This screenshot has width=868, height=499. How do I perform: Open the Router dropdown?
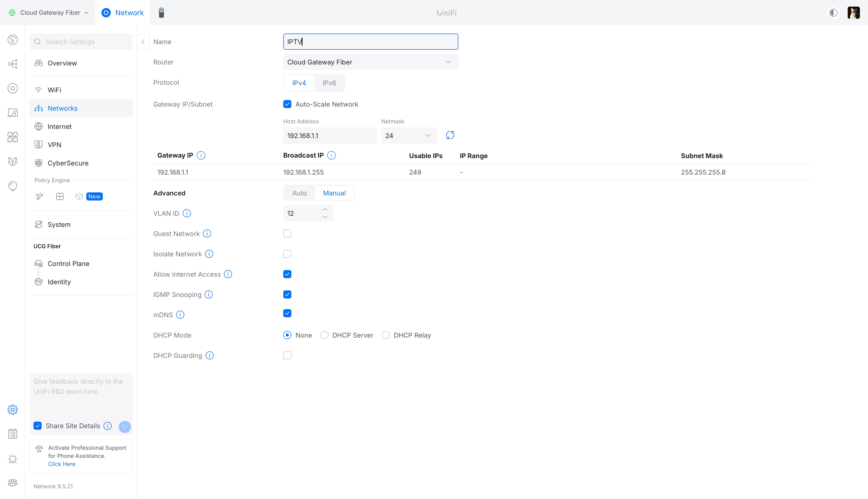pos(371,62)
